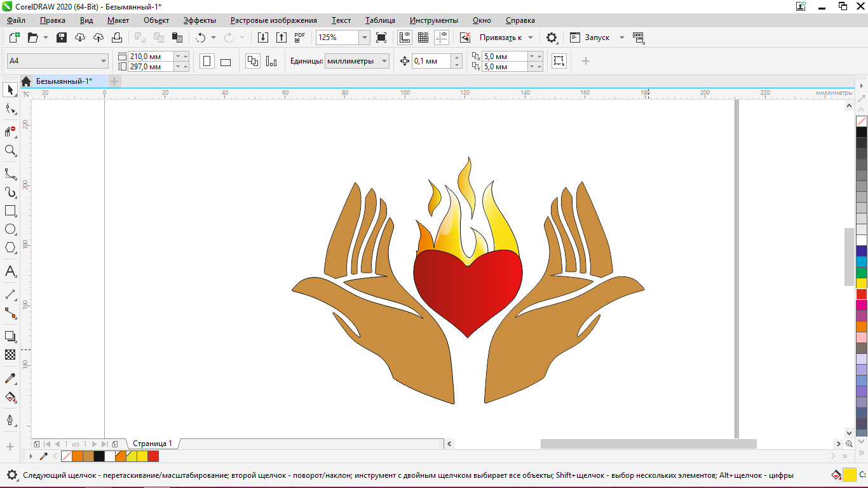Open the Open-file dropdown arrow
This screenshot has height=488, width=868.
pos(46,37)
